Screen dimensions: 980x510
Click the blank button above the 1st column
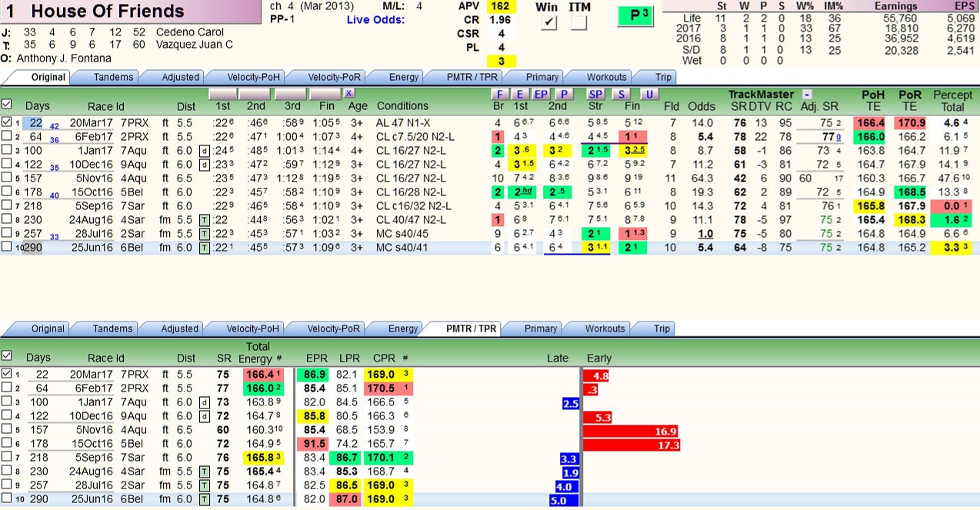click(222, 93)
